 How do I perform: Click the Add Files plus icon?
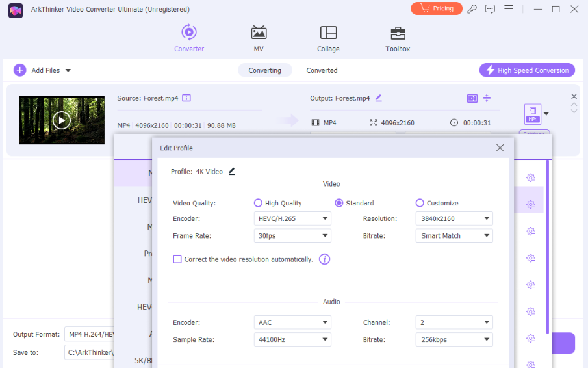20,70
